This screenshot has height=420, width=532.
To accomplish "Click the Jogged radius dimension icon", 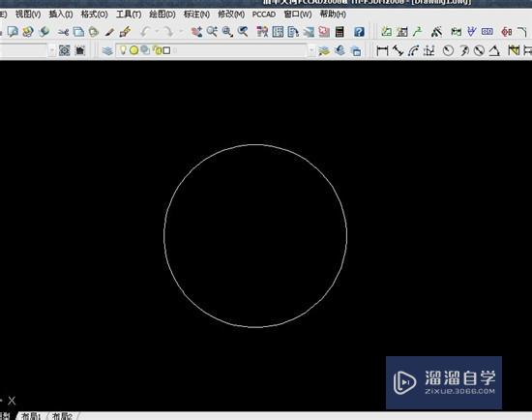I will [x=463, y=51].
